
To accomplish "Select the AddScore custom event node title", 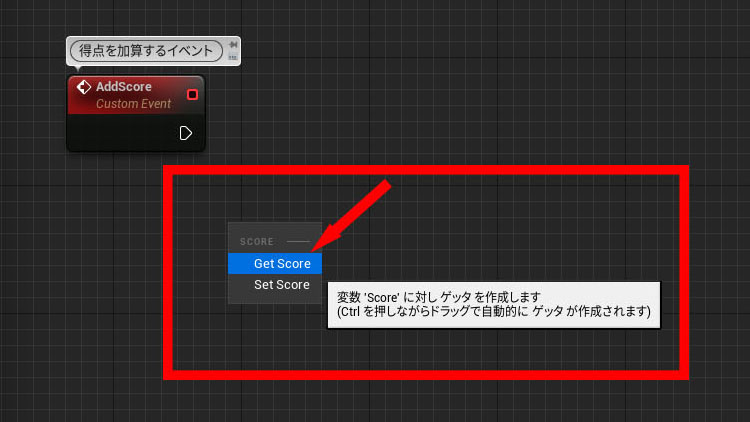I will (x=124, y=87).
